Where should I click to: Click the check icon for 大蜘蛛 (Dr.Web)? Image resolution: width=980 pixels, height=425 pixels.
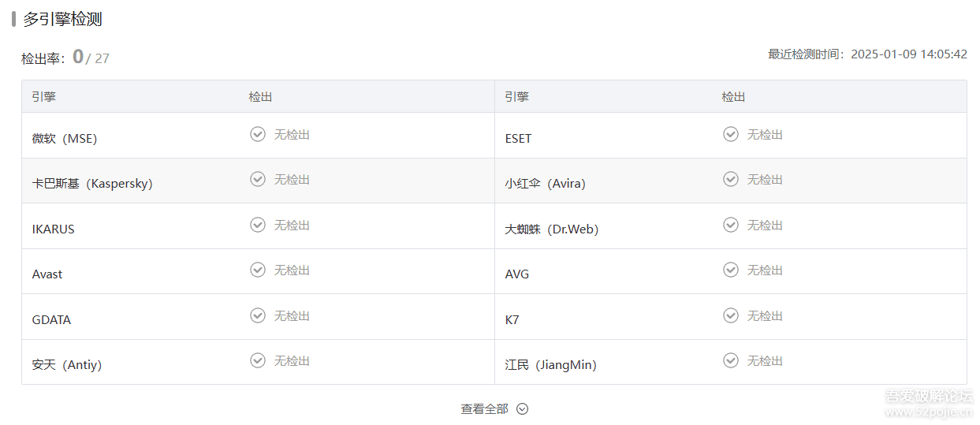[731, 225]
